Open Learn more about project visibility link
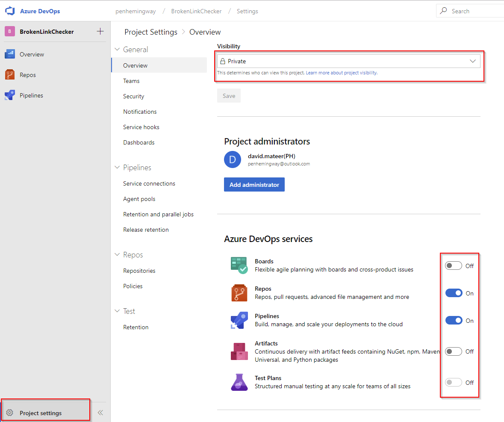 [342, 73]
